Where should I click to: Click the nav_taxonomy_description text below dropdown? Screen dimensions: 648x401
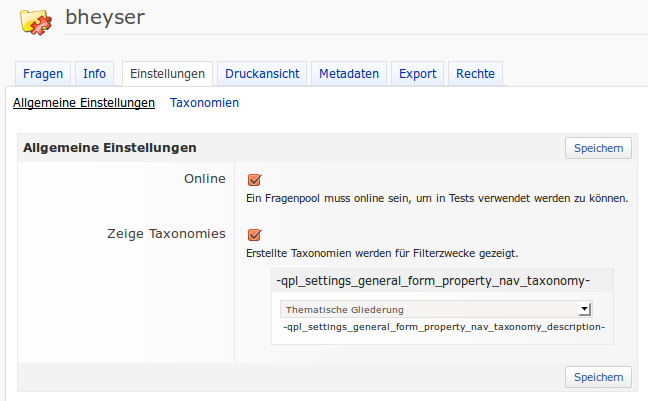click(x=444, y=327)
